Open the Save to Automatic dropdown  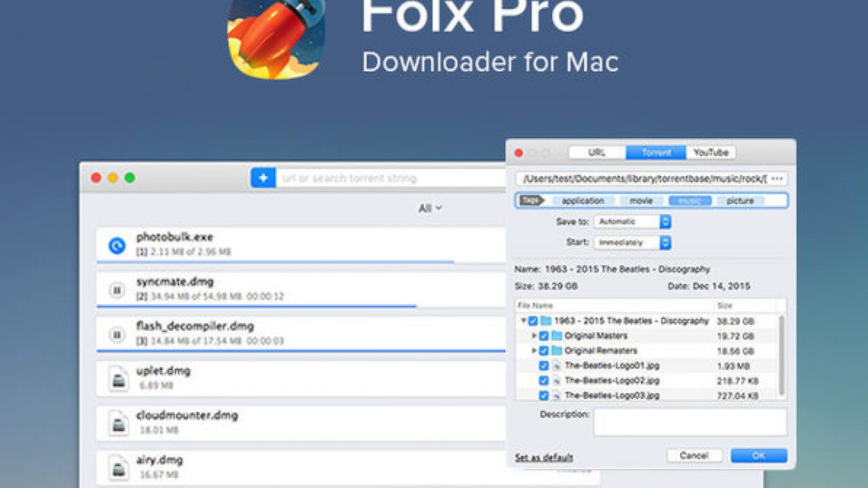tap(633, 222)
